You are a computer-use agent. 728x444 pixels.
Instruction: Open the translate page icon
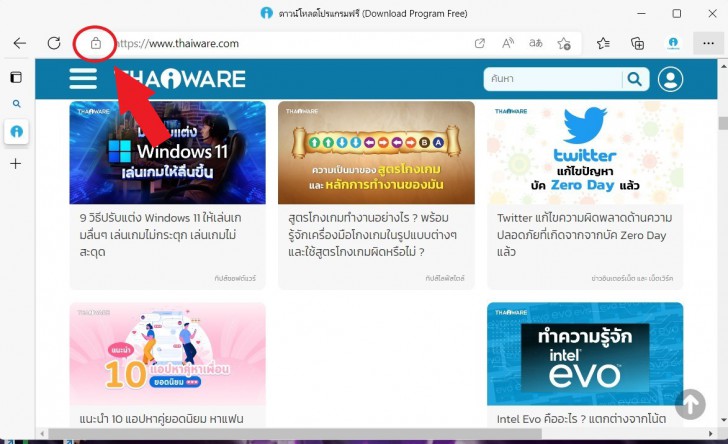pyautogui.click(x=536, y=44)
